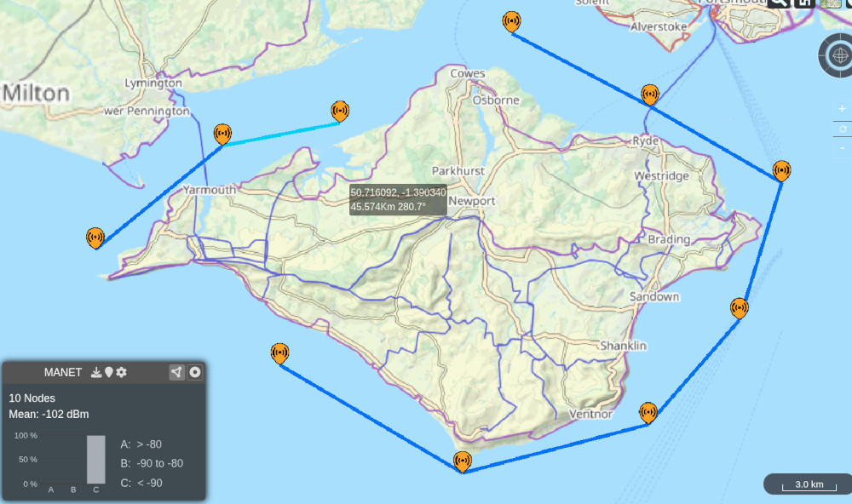This screenshot has width=852, height=504.
Task: Reset map rotation with the refresh button
Action: [x=842, y=129]
